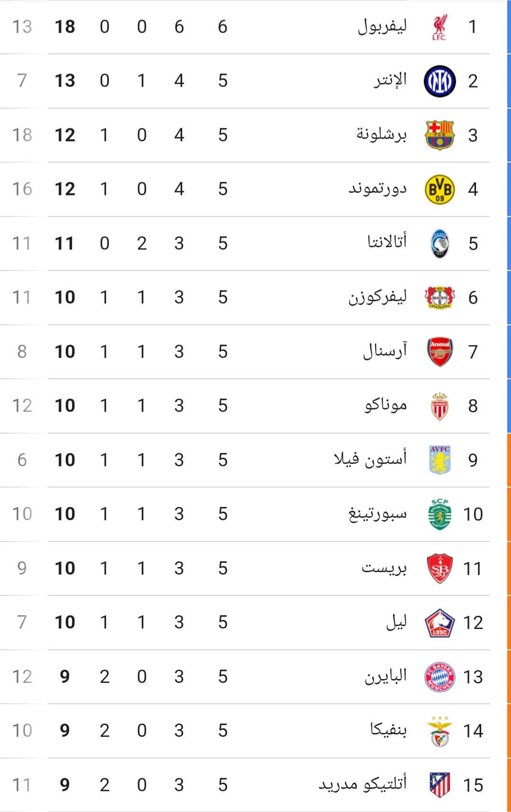Click the Monaco club crest
511x812 pixels.
coord(440,406)
